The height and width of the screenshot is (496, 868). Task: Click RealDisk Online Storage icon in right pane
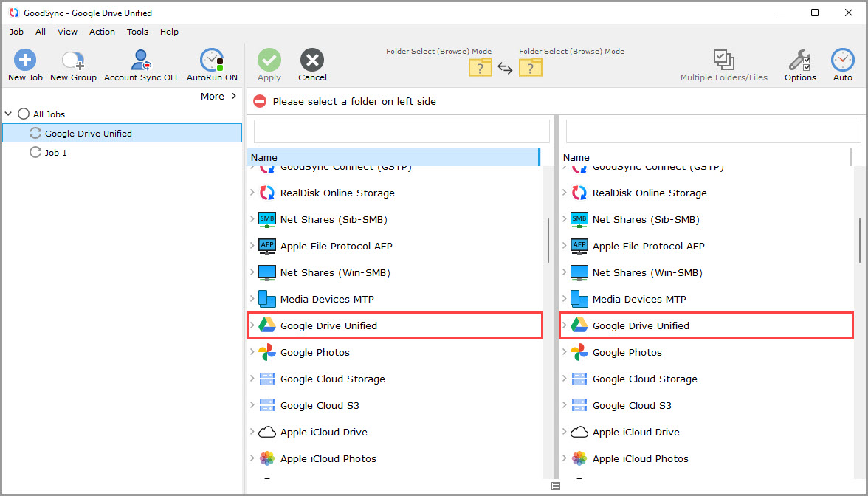579,193
